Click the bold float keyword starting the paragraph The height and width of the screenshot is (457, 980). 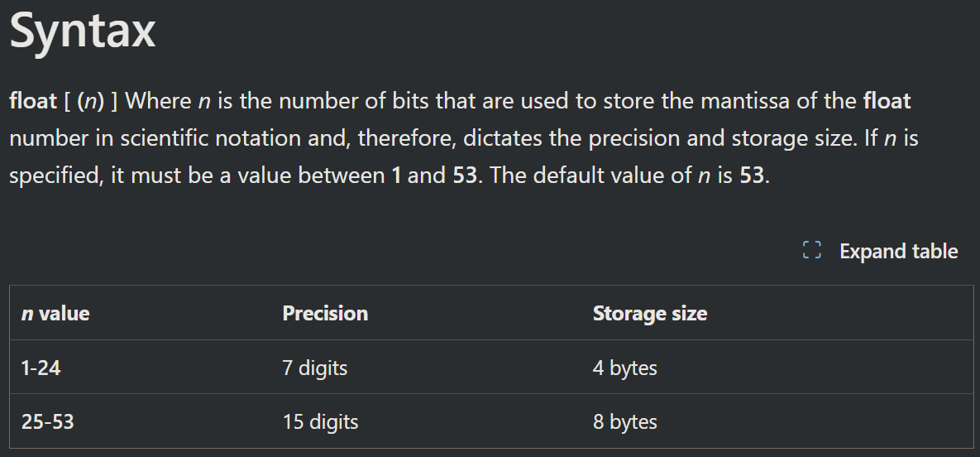point(32,102)
